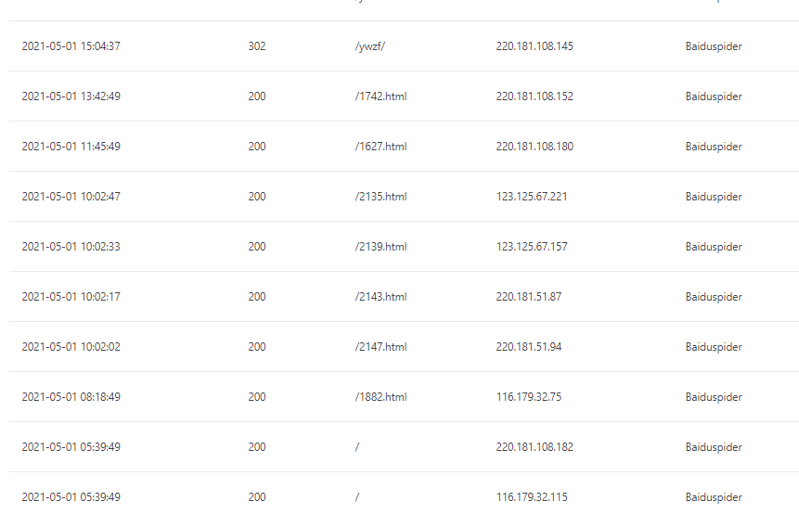Click IP address 116.179.32.115
The image size is (799, 514).
pyautogui.click(x=531, y=497)
